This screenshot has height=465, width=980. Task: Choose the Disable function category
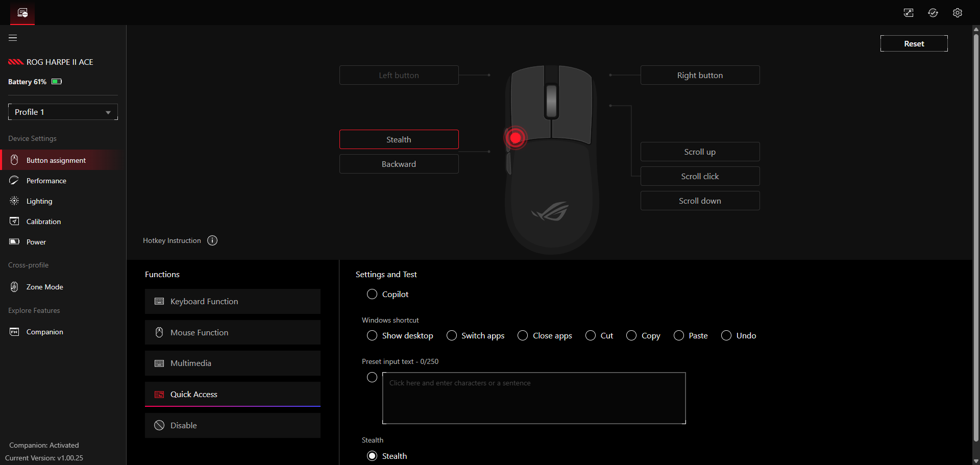[x=233, y=425]
